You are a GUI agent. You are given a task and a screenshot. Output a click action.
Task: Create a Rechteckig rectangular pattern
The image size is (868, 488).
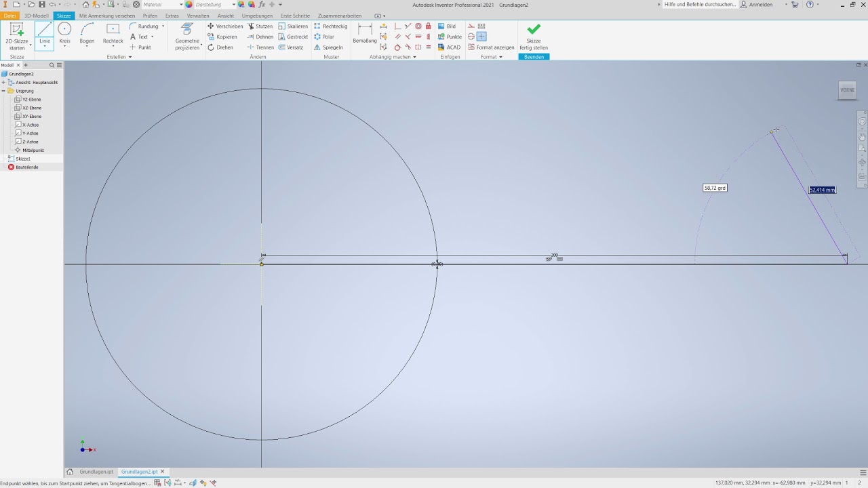pyautogui.click(x=331, y=26)
